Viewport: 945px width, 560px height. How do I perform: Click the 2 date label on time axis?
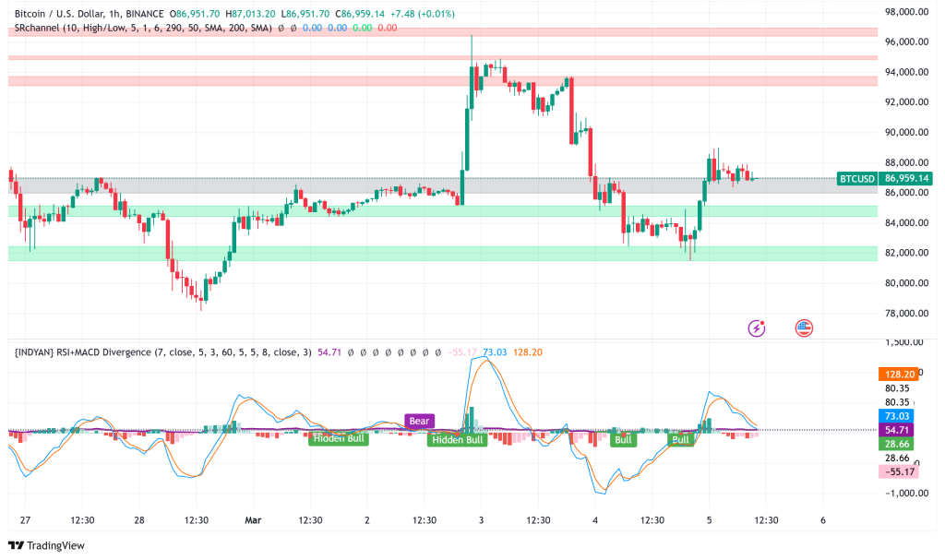tap(367, 519)
